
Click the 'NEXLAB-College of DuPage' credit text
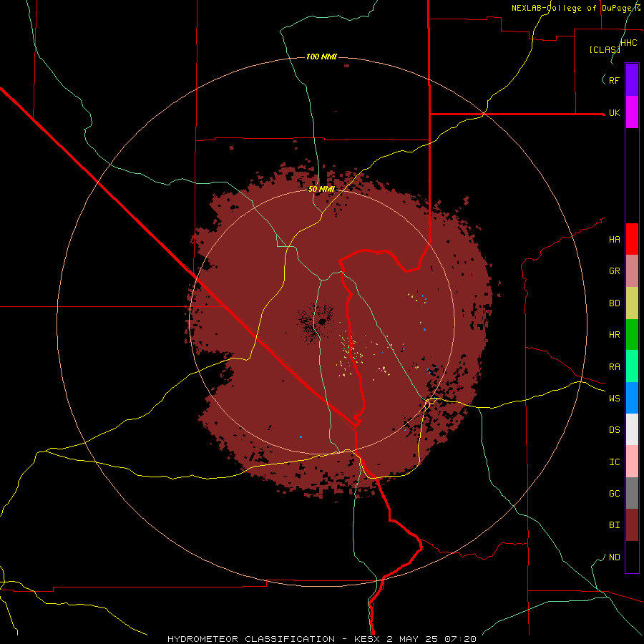572,8
